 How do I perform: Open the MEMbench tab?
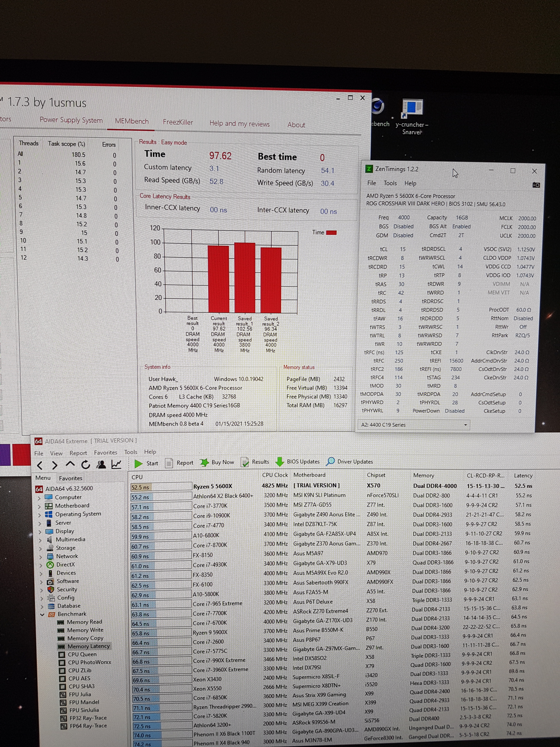click(x=132, y=121)
